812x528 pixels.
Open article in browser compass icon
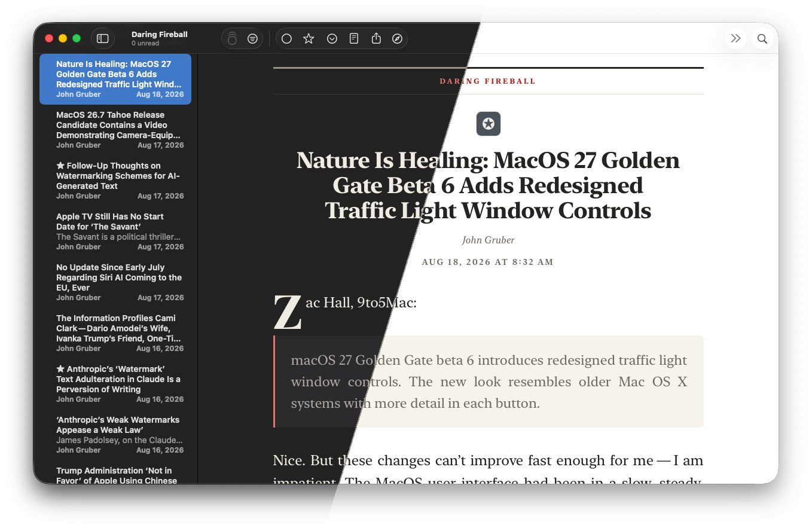coord(398,38)
